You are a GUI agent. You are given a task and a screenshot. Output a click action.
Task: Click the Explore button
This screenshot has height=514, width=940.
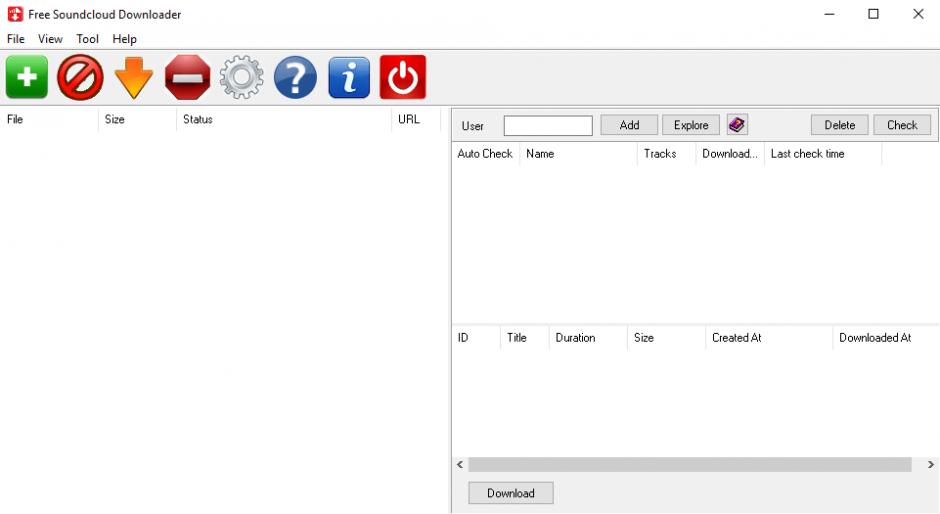pyautogui.click(x=691, y=125)
